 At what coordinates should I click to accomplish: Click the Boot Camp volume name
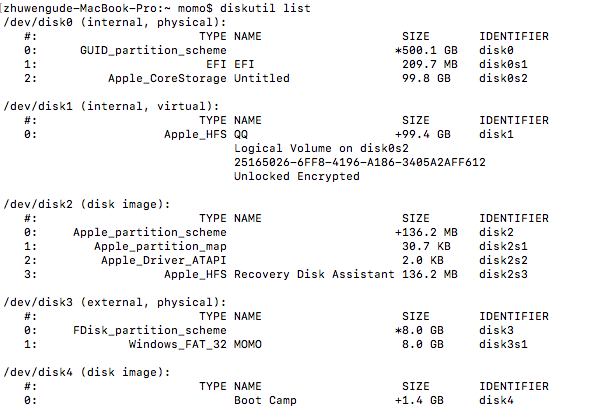point(265,400)
